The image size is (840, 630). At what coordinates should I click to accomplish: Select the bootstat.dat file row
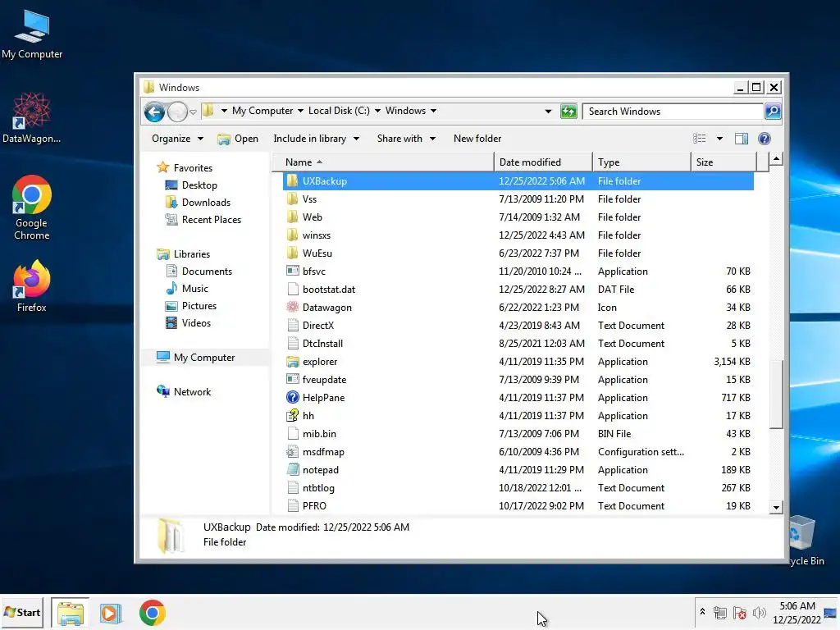click(x=518, y=290)
